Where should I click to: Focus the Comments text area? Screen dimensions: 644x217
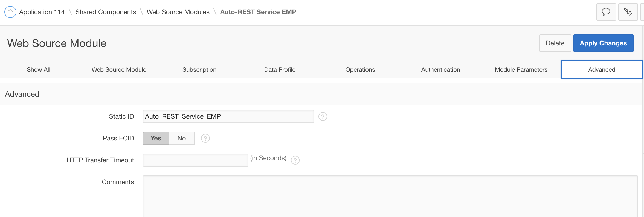(x=390, y=196)
